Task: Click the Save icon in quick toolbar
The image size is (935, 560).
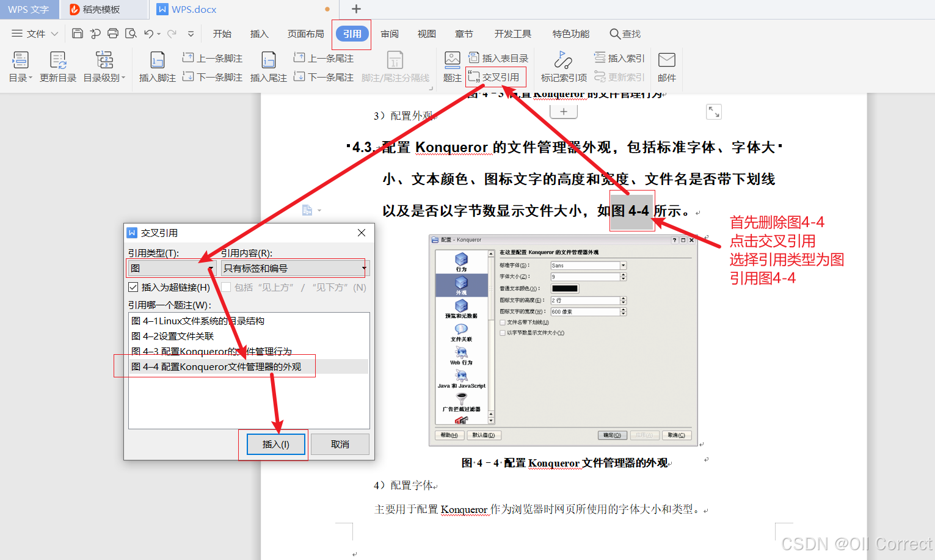Action: coord(77,34)
